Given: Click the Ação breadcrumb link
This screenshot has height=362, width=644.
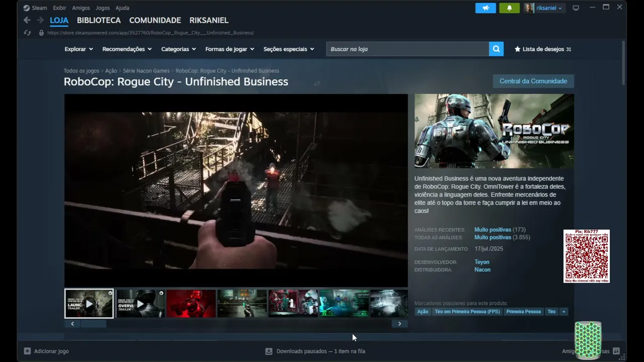Looking at the screenshot, I should coord(111,71).
